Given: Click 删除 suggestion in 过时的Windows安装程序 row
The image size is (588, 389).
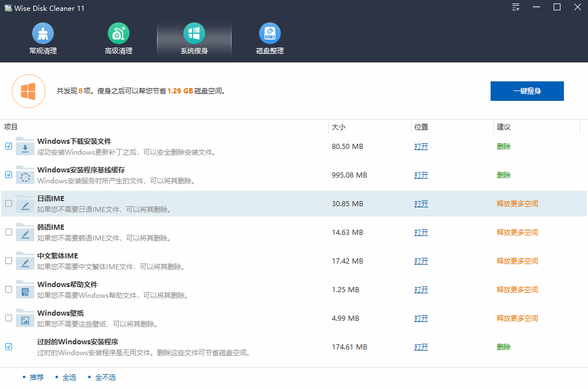Looking at the screenshot, I should point(504,347).
